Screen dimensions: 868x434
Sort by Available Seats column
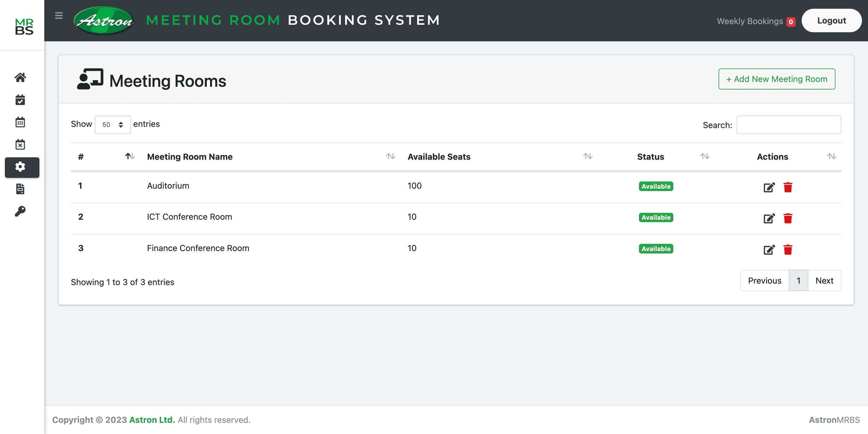[x=439, y=157]
